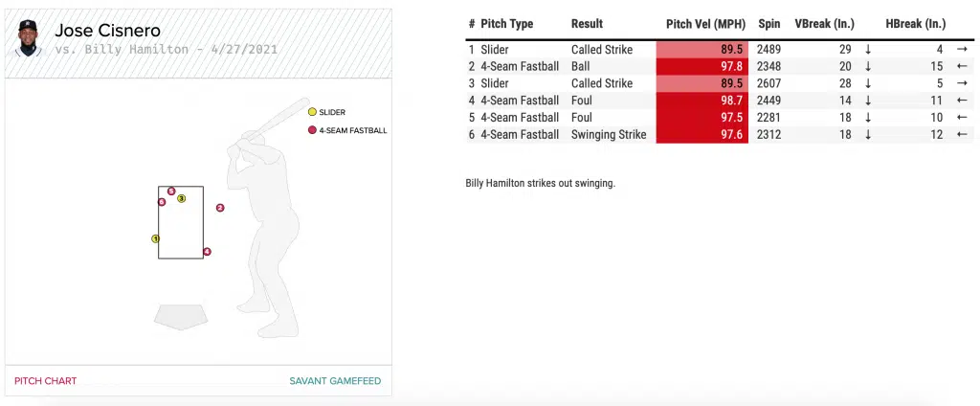The height and width of the screenshot is (406, 980).
Task: Click yellow pitch marker 3 in the zone
Action: click(x=181, y=198)
